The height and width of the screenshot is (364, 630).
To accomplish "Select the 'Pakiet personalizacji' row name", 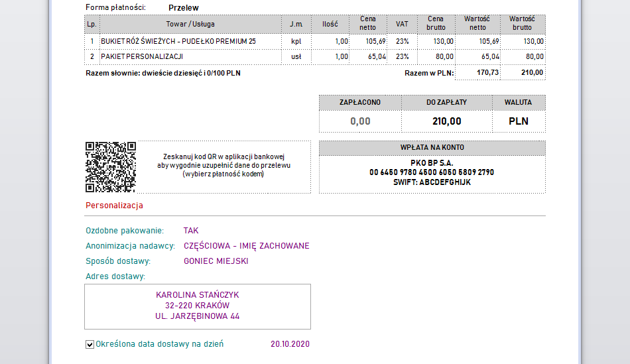I will 141,57.
